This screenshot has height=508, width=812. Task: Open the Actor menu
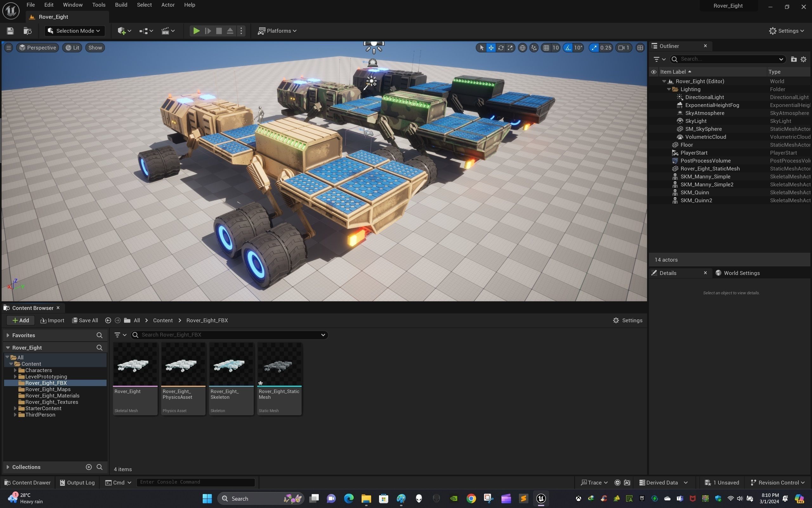tap(168, 5)
